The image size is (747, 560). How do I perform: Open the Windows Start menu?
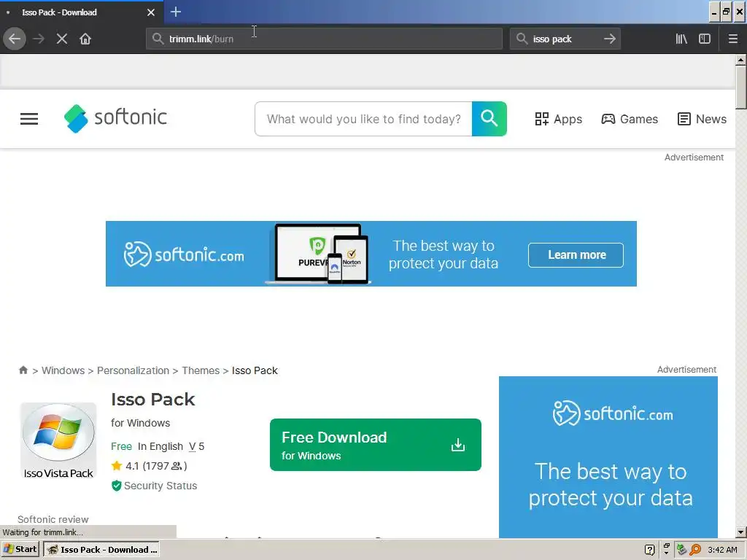click(20, 549)
